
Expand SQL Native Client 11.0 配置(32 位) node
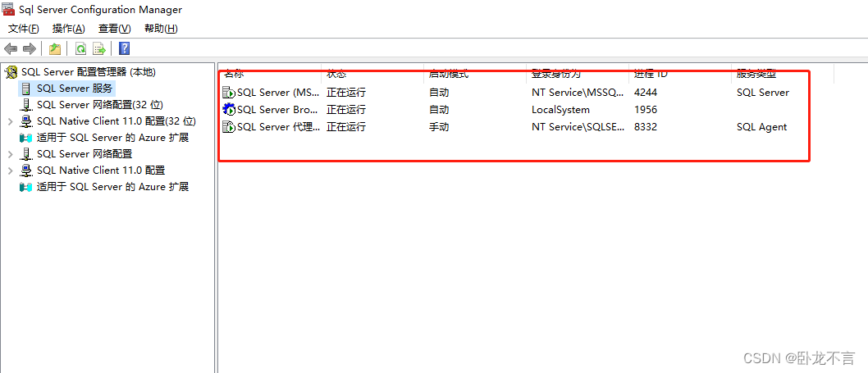click(x=11, y=121)
